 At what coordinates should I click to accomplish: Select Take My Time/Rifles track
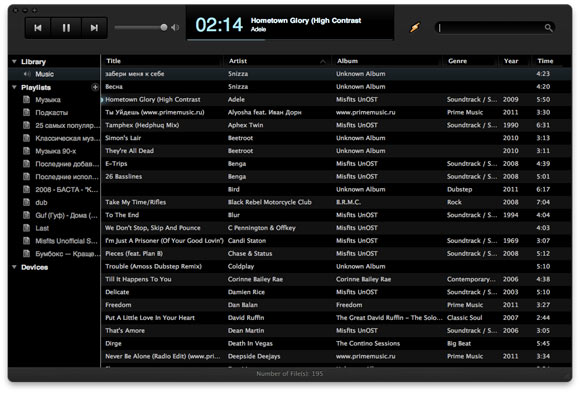(x=336, y=202)
